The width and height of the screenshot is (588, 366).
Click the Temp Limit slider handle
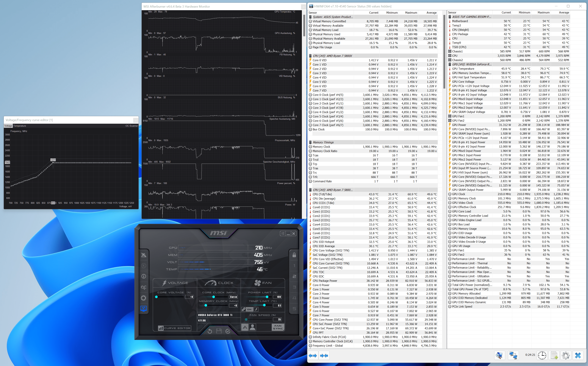pyautogui.click(x=264, y=305)
